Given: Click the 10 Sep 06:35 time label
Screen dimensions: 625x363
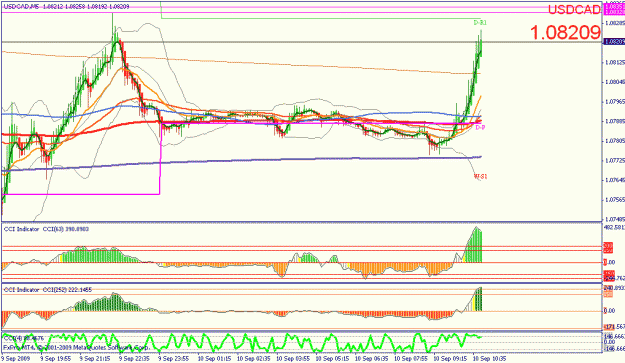Looking at the screenshot, I should click(x=372, y=359).
